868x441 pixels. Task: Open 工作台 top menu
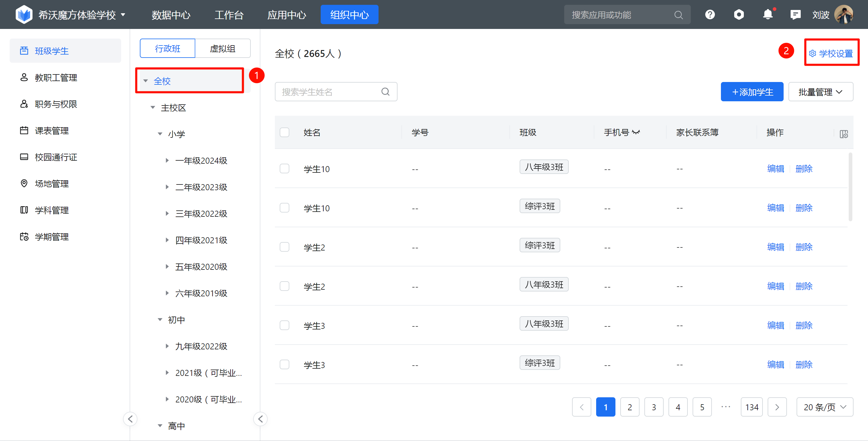229,15
